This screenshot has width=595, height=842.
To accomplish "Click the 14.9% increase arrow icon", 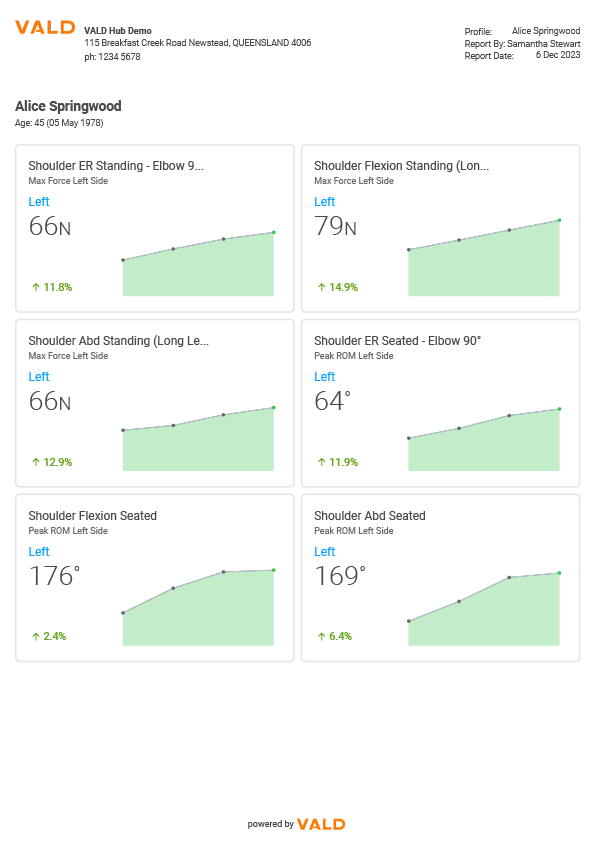I will 322,287.
